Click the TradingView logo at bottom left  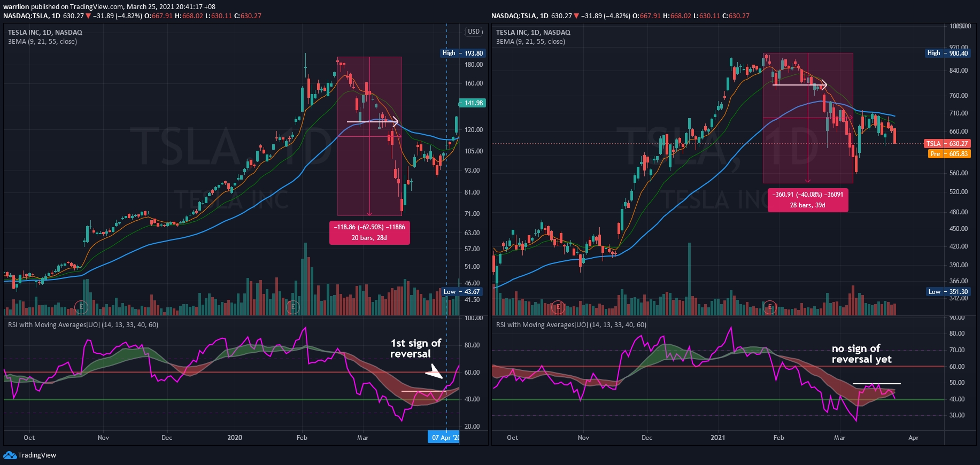tap(29, 455)
